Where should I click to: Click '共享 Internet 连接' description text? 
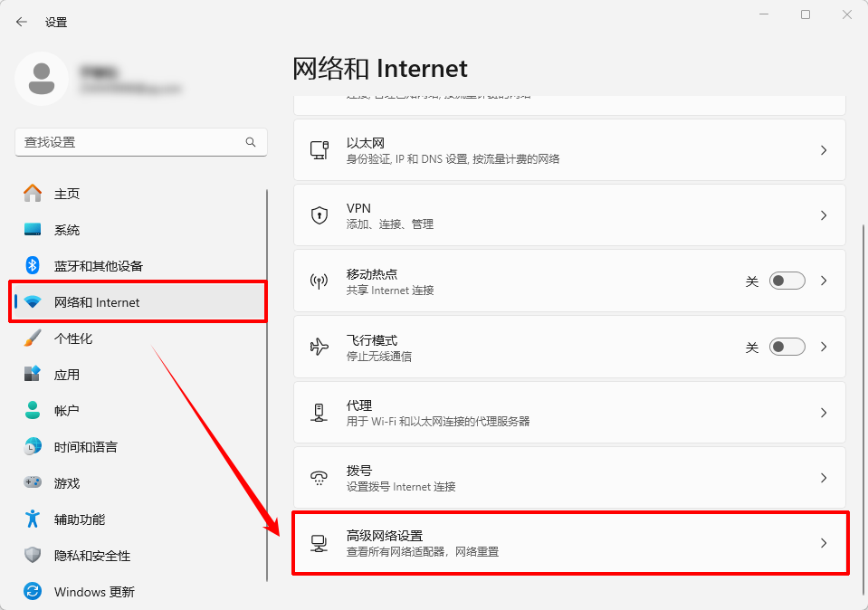pyautogui.click(x=390, y=291)
